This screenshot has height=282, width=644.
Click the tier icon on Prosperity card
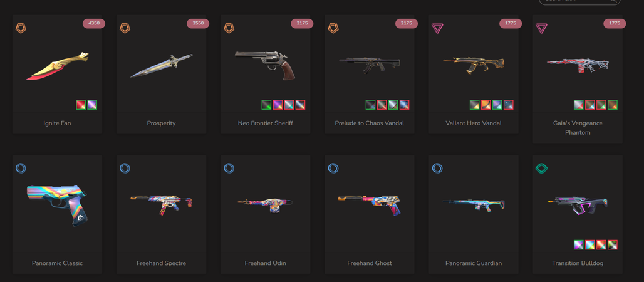(x=125, y=28)
